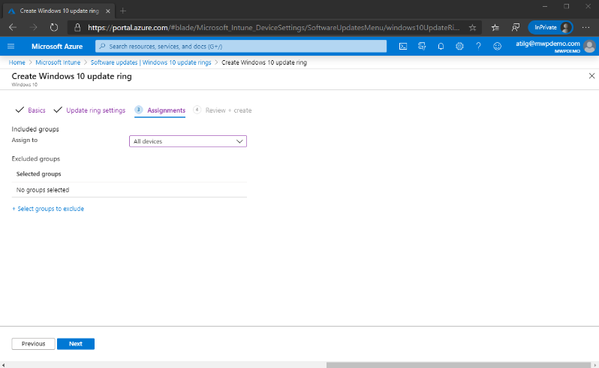
Task: Go back with the browser back arrow
Action: pyautogui.click(x=13, y=28)
